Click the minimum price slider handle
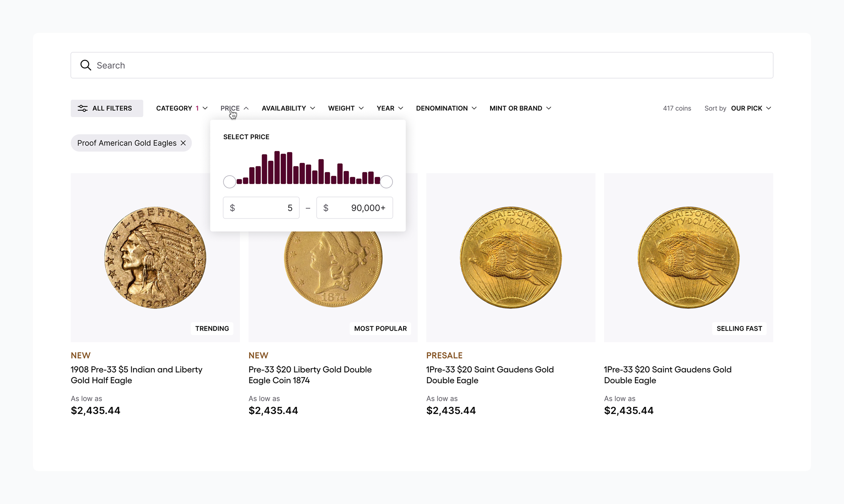The height and width of the screenshot is (504, 844). click(x=229, y=182)
